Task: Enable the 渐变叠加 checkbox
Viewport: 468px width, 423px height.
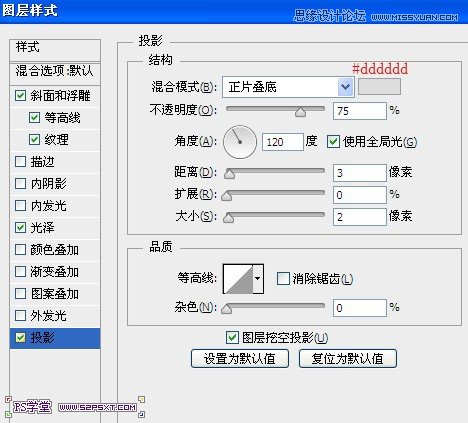Action: [x=20, y=272]
